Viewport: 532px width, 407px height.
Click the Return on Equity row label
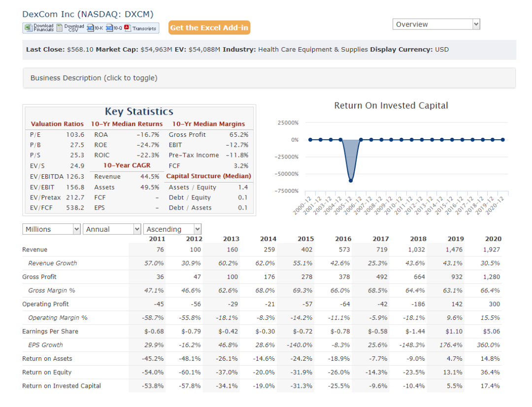pyautogui.click(x=47, y=372)
